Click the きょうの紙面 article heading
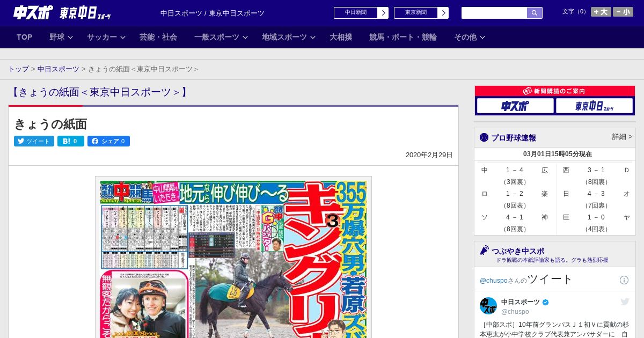Image resolution: width=644 pixels, height=338 pixels. point(50,124)
